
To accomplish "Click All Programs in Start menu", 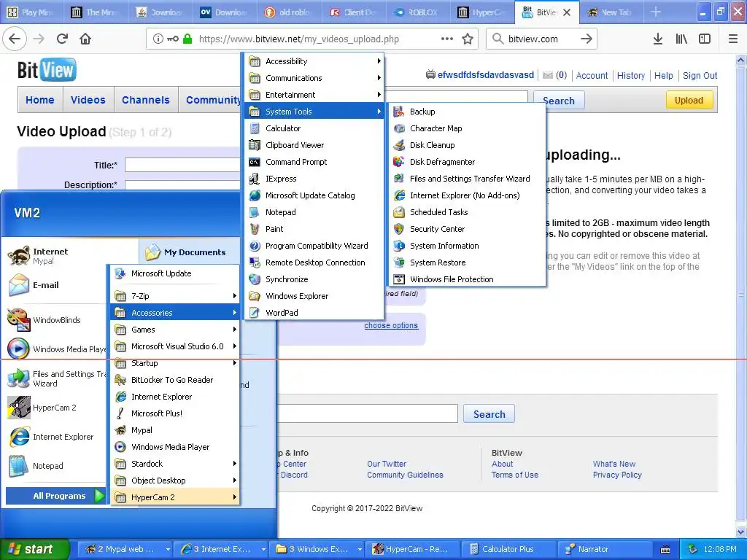I will click(x=55, y=496).
